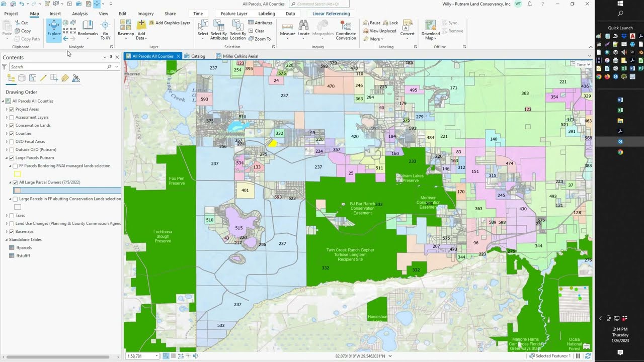This screenshot has height=362, width=644.
Task: Click the Go To XY tool
Action: (105, 30)
